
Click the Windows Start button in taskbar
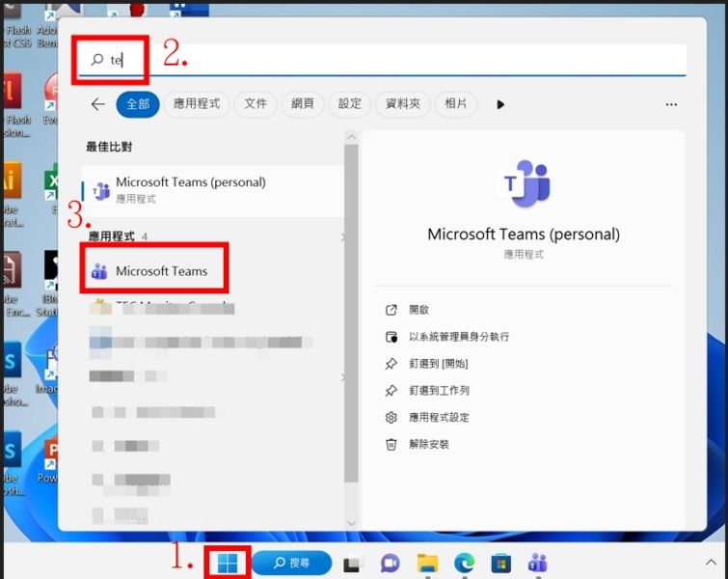(x=228, y=563)
